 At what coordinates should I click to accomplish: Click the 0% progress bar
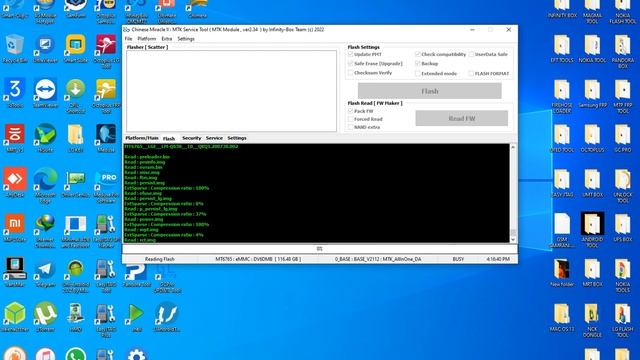tap(320, 249)
